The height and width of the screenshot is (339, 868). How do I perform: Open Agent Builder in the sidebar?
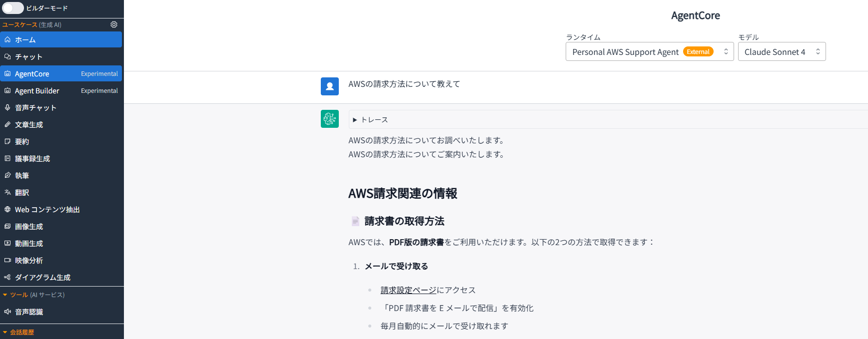tap(61, 90)
